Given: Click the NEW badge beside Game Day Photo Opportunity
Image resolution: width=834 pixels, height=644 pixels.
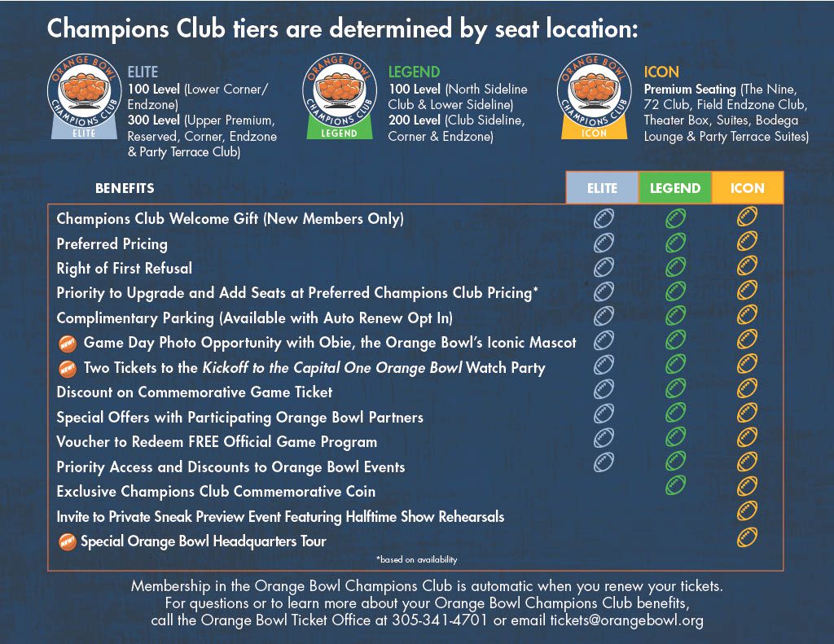Looking at the screenshot, I should click(68, 343).
